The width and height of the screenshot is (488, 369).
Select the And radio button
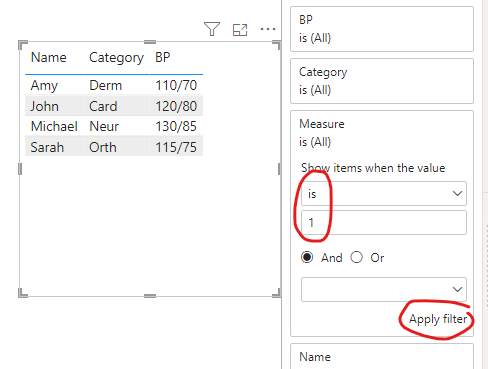[x=307, y=257]
